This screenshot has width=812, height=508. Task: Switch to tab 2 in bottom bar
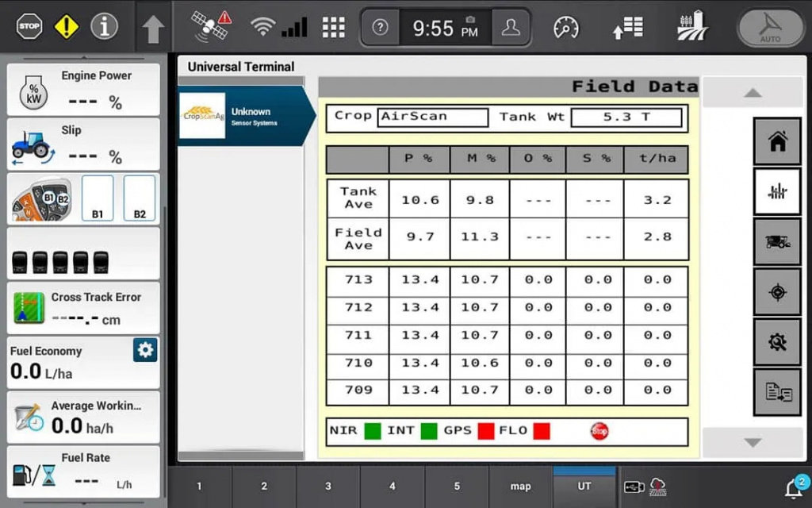point(264,487)
